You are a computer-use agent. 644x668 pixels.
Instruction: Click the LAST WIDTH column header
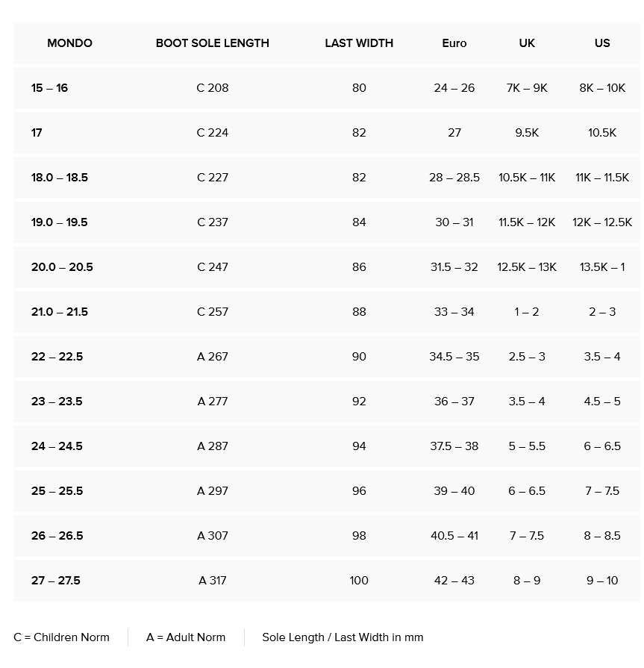point(359,43)
